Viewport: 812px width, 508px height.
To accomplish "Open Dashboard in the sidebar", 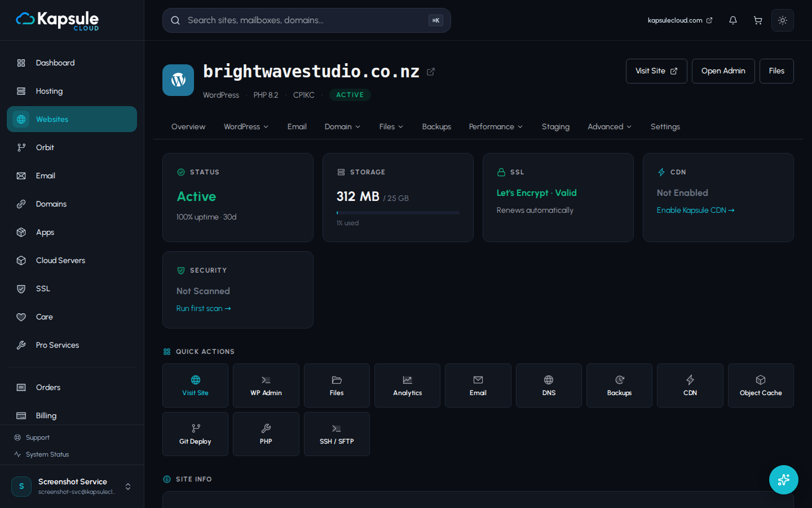I will pyautogui.click(x=72, y=63).
